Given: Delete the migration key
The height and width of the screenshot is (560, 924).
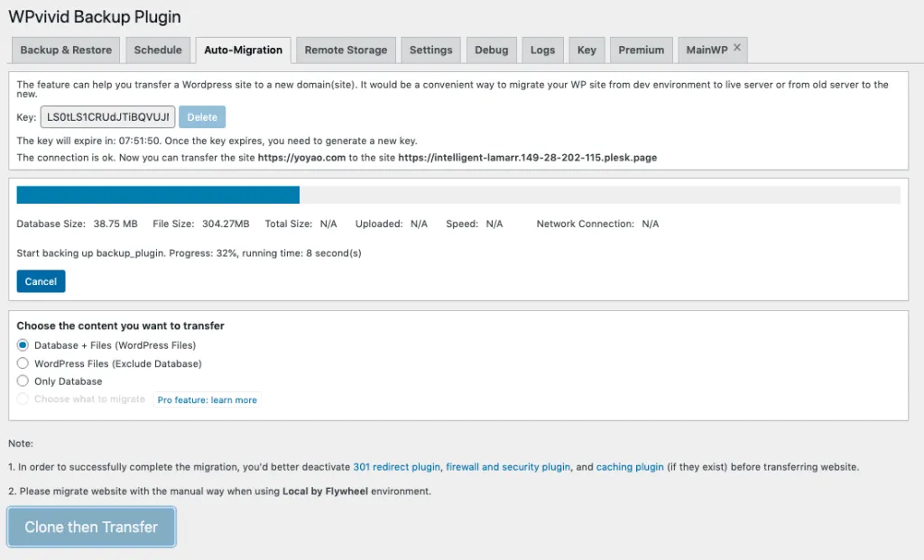Looking at the screenshot, I should click(x=200, y=116).
